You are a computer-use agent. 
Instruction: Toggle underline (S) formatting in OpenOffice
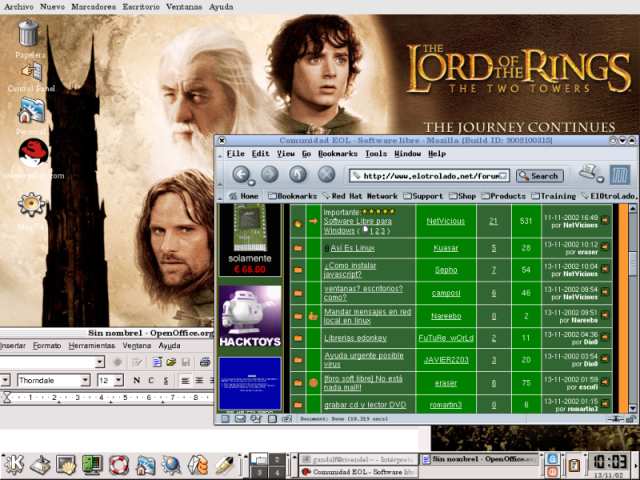pos(165,380)
